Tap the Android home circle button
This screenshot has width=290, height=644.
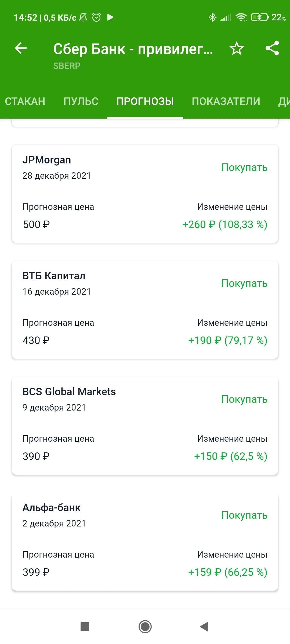tap(145, 627)
